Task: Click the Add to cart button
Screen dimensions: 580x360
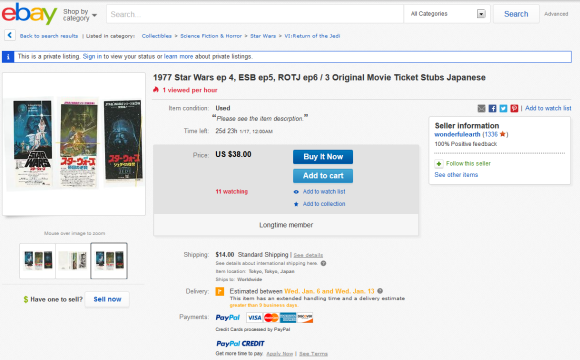Action: 323,176
